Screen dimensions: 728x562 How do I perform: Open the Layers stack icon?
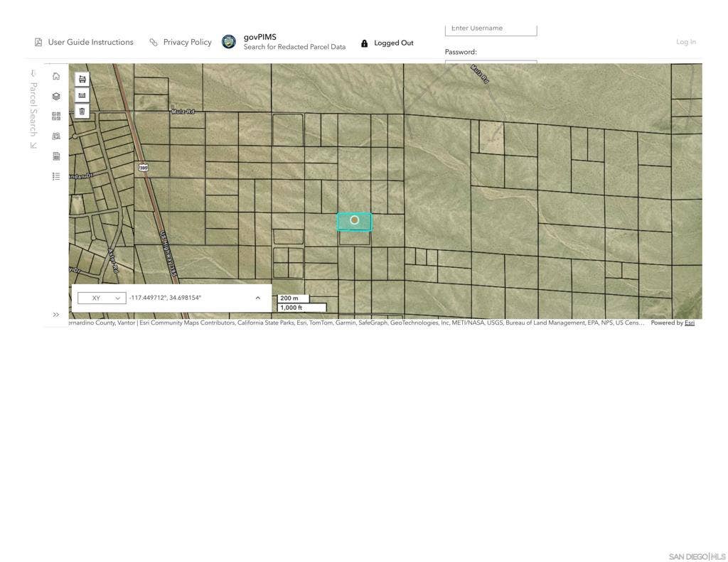pos(56,96)
